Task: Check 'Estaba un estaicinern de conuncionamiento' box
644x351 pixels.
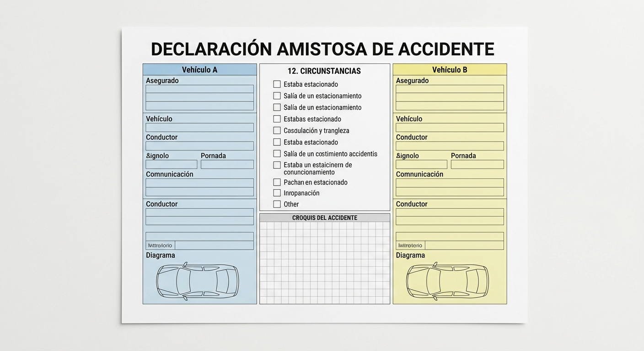Action: (277, 165)
